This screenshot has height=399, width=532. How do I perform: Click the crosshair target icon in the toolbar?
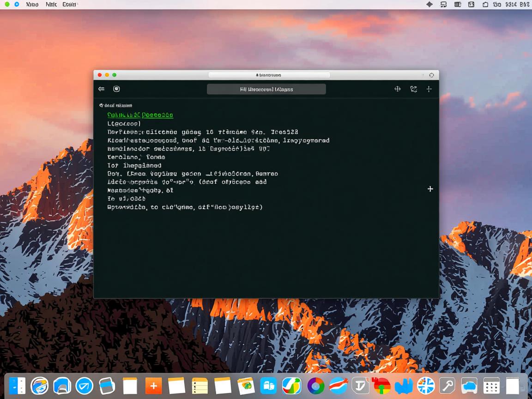[x=398, y=89]
